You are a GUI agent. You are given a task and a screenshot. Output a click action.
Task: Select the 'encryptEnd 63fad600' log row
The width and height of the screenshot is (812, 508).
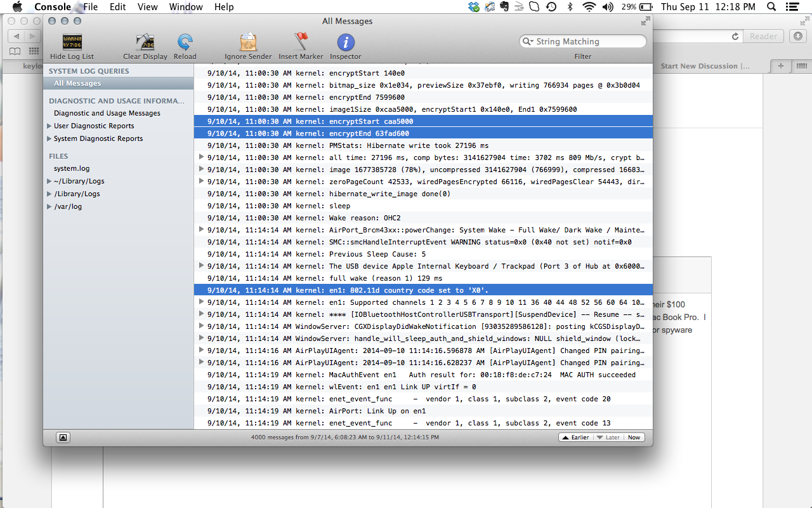point(423,133)
